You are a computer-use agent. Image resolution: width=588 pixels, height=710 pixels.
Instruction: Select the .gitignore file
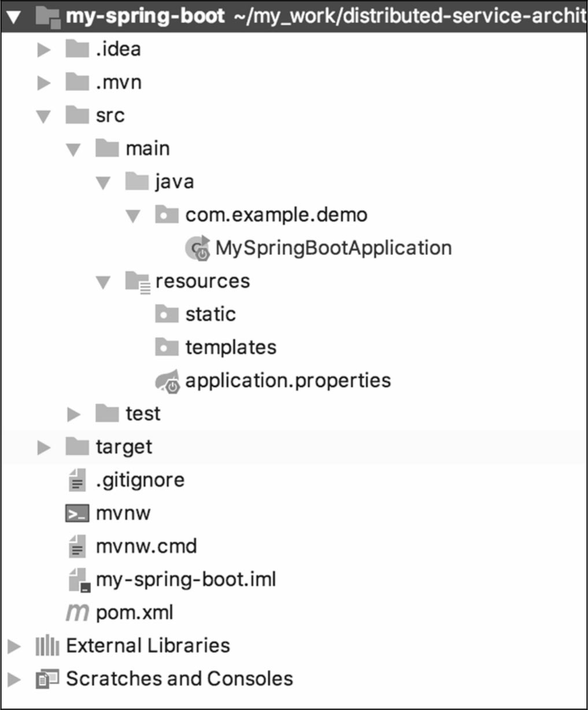pyautogui.click(x=140, y=480)
